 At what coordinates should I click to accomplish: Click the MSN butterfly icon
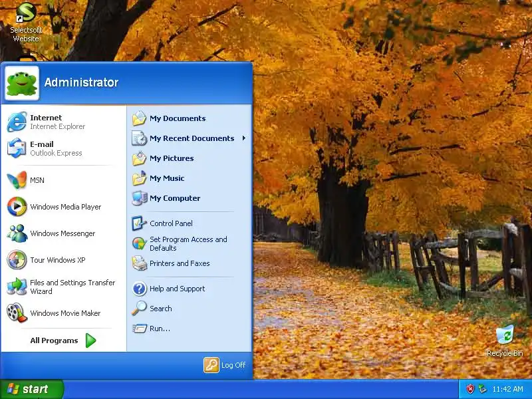pos(17,180)
